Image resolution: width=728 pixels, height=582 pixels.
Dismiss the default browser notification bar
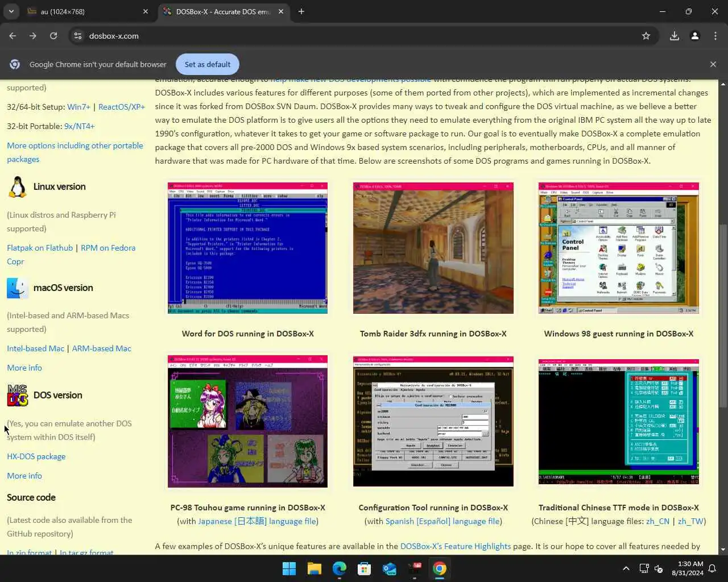[x=713, y=64]
